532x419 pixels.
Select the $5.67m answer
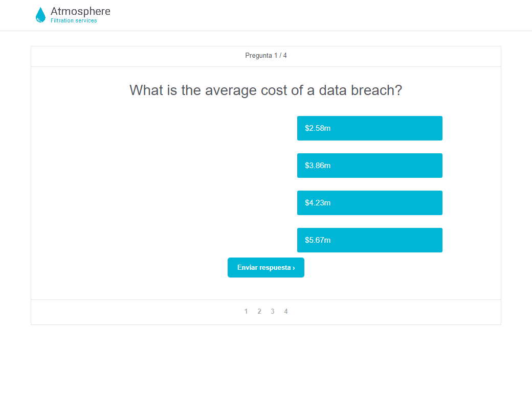(x=369, y=240)
